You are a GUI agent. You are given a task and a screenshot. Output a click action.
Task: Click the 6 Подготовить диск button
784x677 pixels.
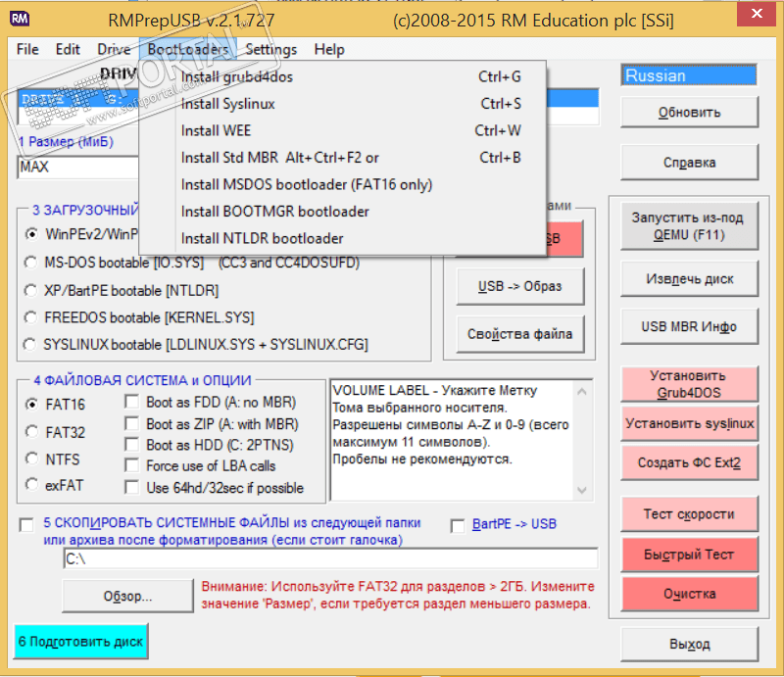81,642
